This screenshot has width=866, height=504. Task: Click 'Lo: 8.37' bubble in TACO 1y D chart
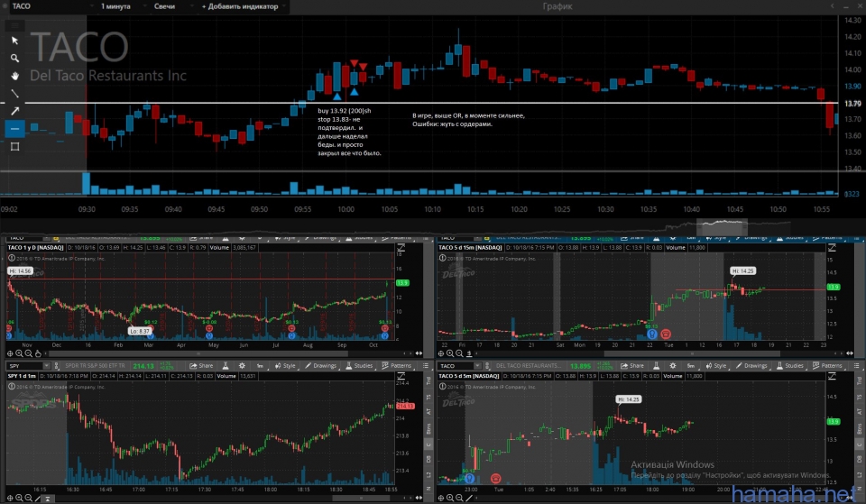[140, 331]
